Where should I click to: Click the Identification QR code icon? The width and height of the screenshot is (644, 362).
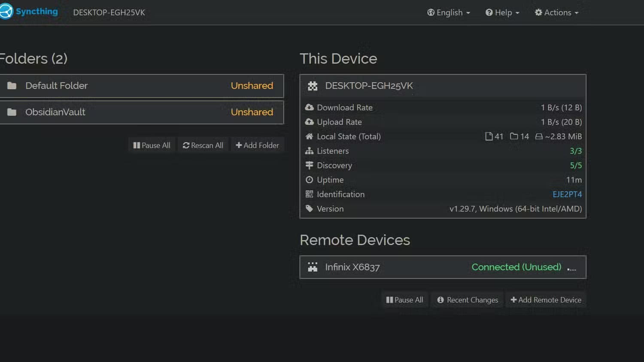coord(309,194)
